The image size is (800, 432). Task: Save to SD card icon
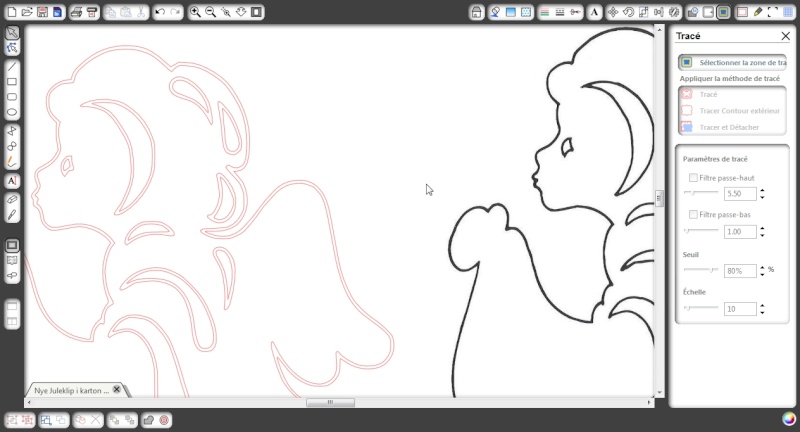57,12
